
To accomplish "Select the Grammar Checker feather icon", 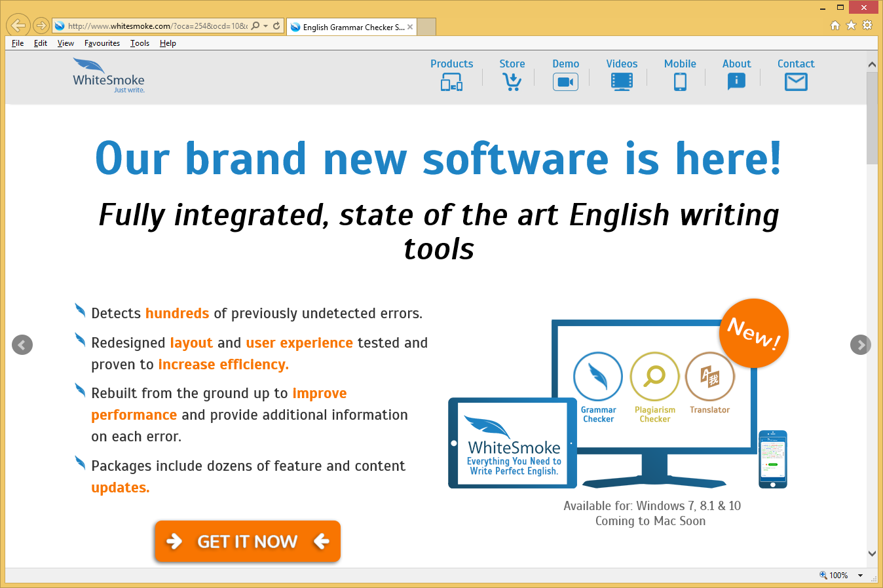I will pyautogui.click(x=597, y=377).
